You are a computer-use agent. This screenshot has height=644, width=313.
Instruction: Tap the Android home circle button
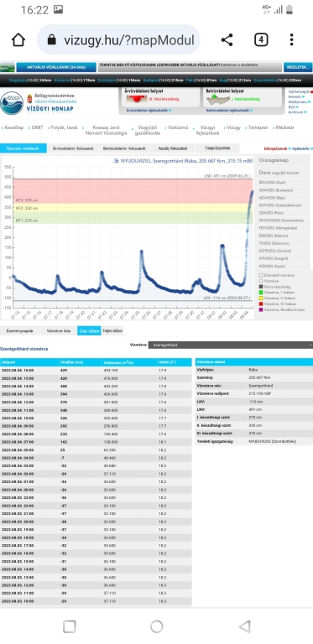(156, 626)
